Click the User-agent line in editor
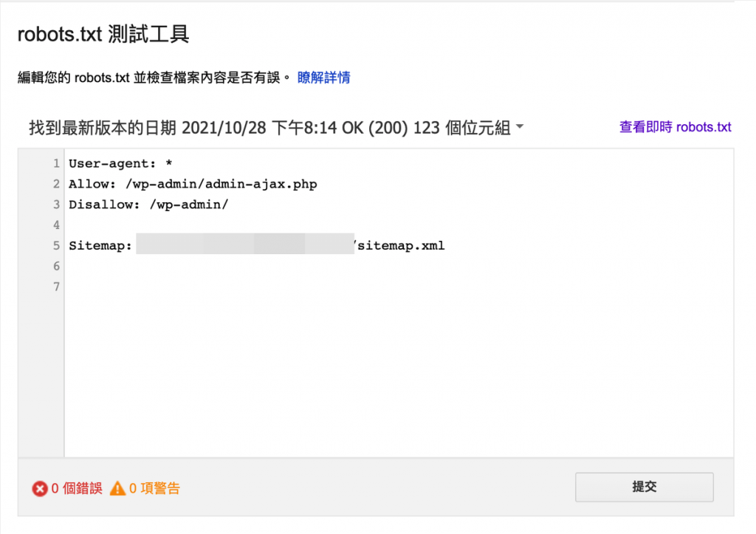This screenshot has width=756, height=534. click(120, 164)
